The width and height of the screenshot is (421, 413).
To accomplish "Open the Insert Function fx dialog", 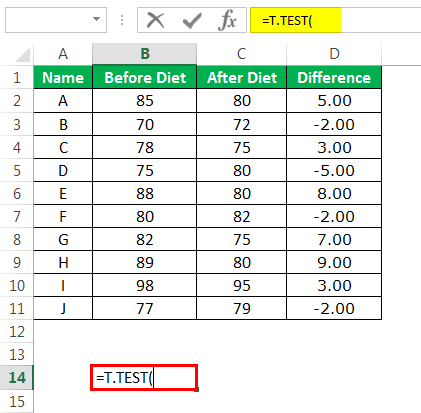I will (x=228, y=20).
